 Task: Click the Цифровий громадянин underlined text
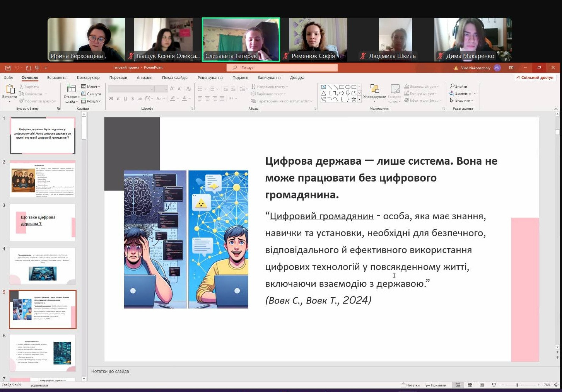click(x=322, y=216)
